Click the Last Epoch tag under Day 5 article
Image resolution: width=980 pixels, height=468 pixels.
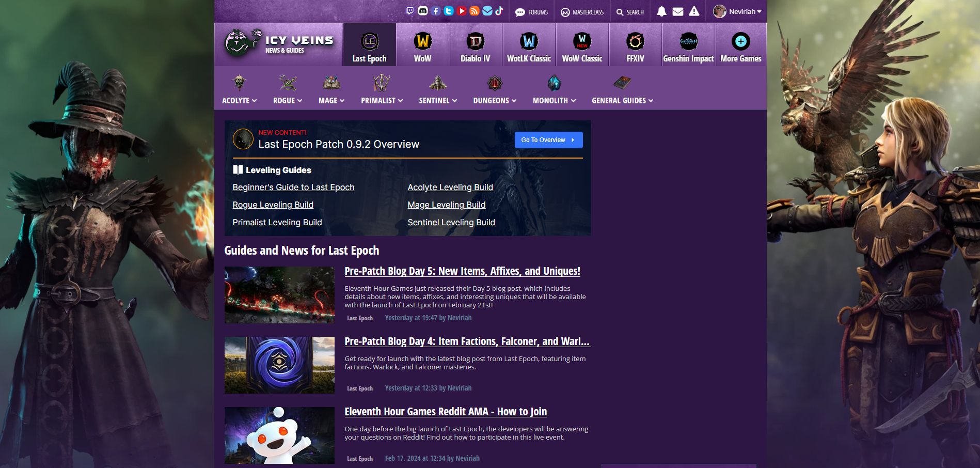tap(360, 318)
